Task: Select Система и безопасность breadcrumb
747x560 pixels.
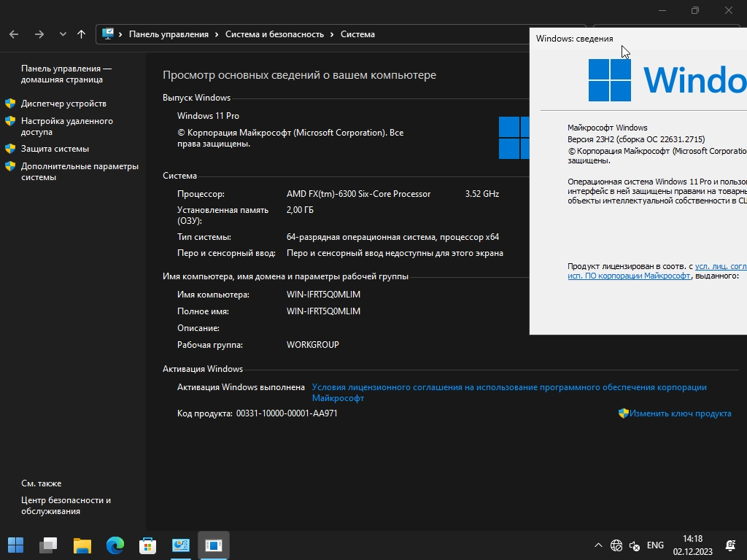Action: [x=274, y=34]
